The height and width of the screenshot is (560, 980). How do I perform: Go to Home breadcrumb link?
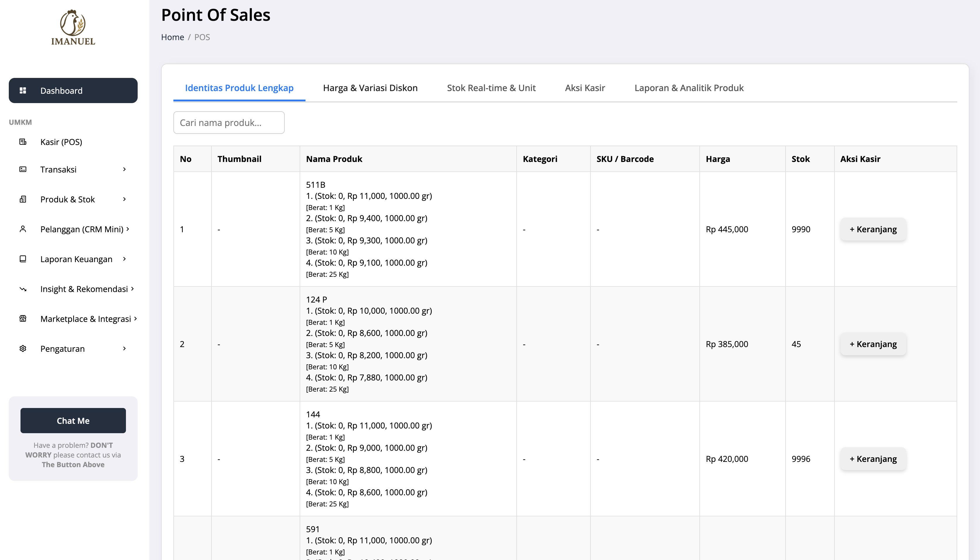[173, 37]
